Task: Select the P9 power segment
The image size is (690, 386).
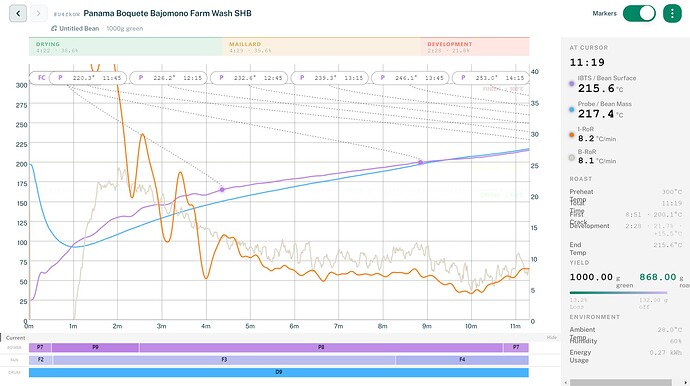Action: click(x=95, y=347)
